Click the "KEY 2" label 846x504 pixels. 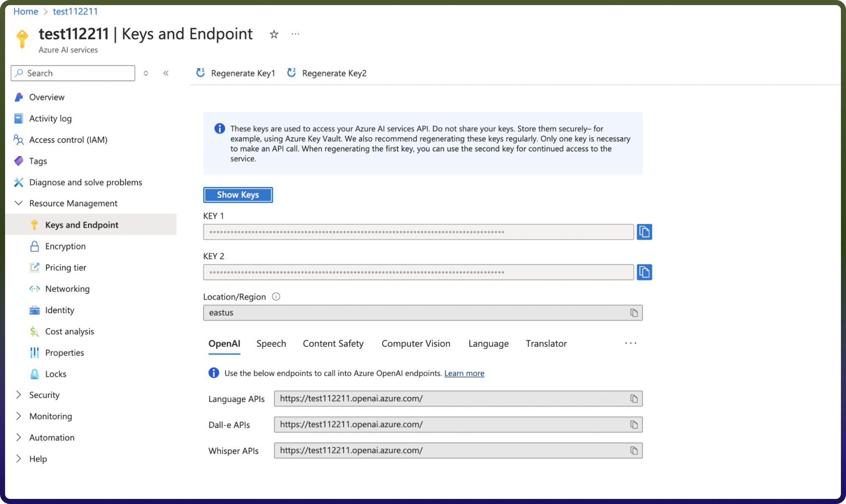(x=214, y=256)
